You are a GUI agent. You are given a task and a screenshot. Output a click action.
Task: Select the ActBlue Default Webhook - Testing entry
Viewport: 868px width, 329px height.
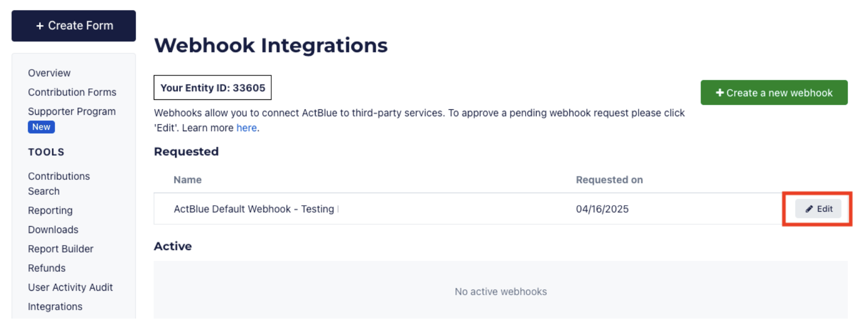point(254,209)
